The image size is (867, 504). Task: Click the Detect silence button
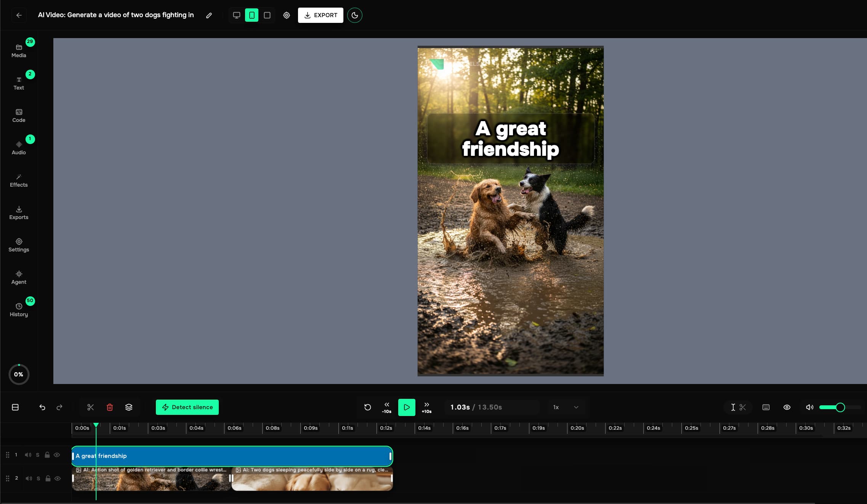[187, 407]
